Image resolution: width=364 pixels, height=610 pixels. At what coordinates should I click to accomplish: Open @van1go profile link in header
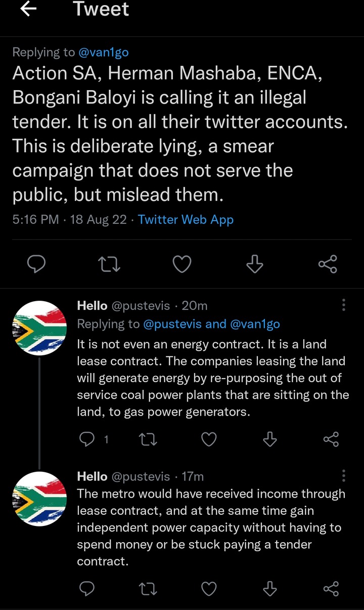[x=104, y=52]
